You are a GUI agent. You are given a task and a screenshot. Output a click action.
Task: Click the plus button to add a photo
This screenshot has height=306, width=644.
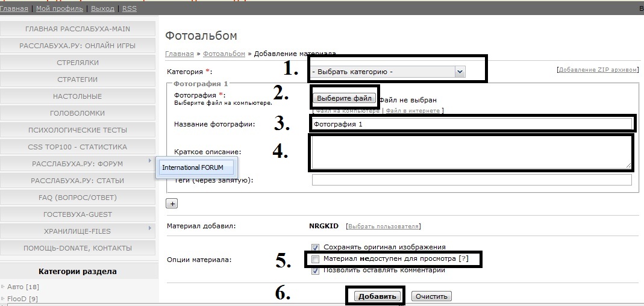172,204
